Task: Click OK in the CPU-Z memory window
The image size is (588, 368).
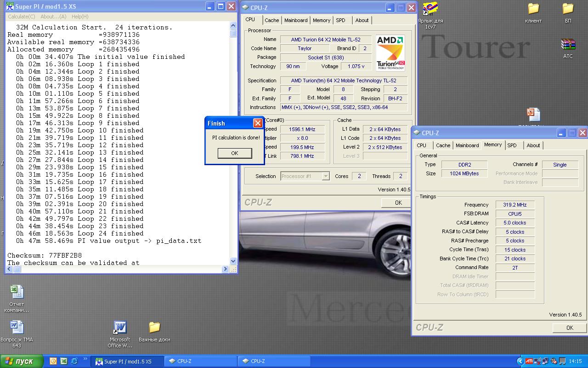Action: [x=570, y=328]
